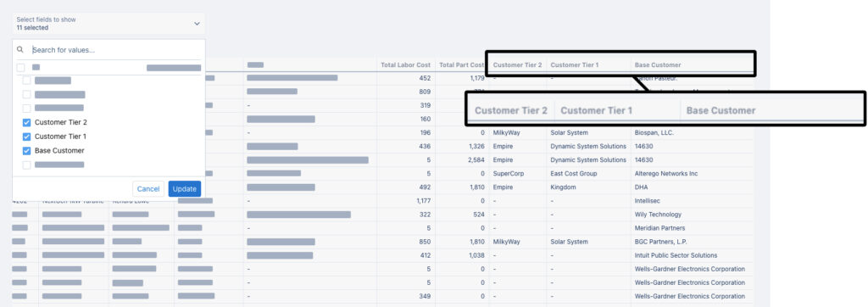This screenshot has height=307, width=868.
Task: Open the Select fields to show dropdown
Action: (108, 24)
